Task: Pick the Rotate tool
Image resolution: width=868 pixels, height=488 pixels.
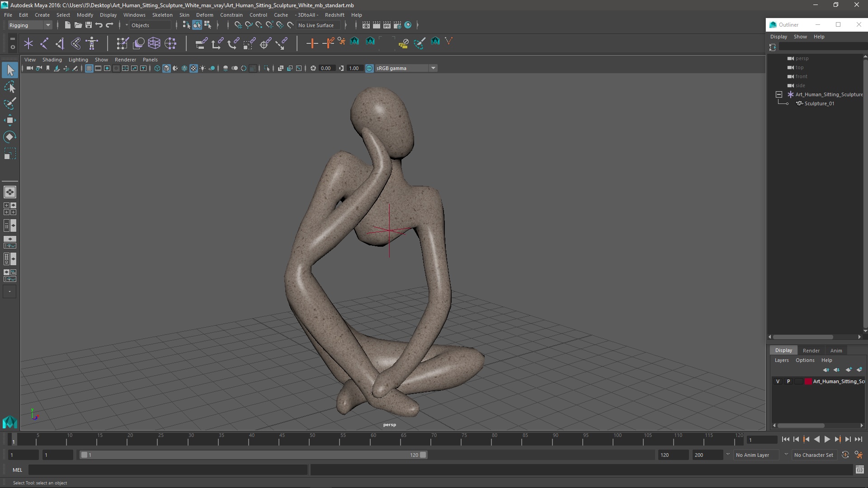Action: click(x=10, y=137)
